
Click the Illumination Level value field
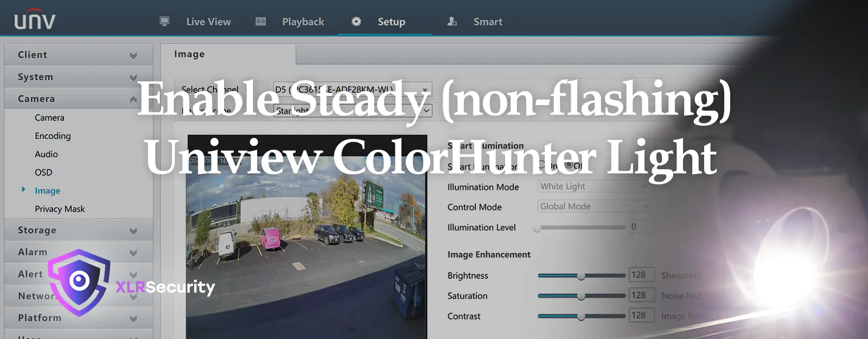click(x=642, y=227)
